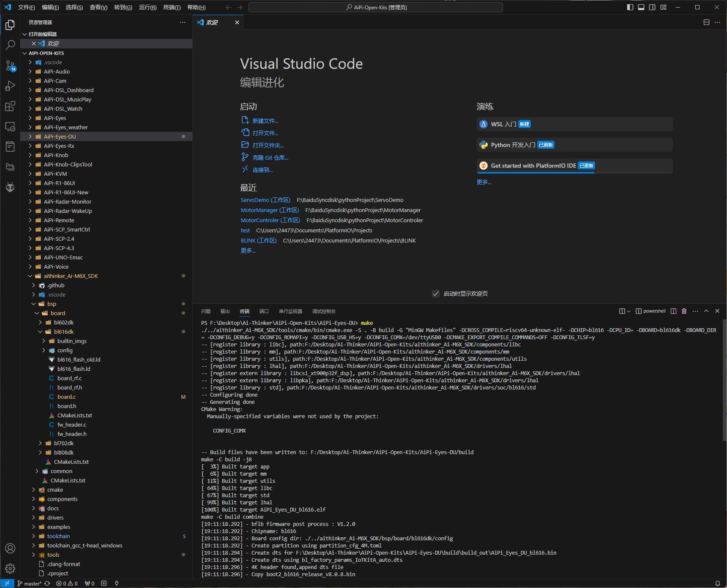Go back navigation arrow in title bar
This screenshot has width=727, height=588.
click(x=229, y=7)
